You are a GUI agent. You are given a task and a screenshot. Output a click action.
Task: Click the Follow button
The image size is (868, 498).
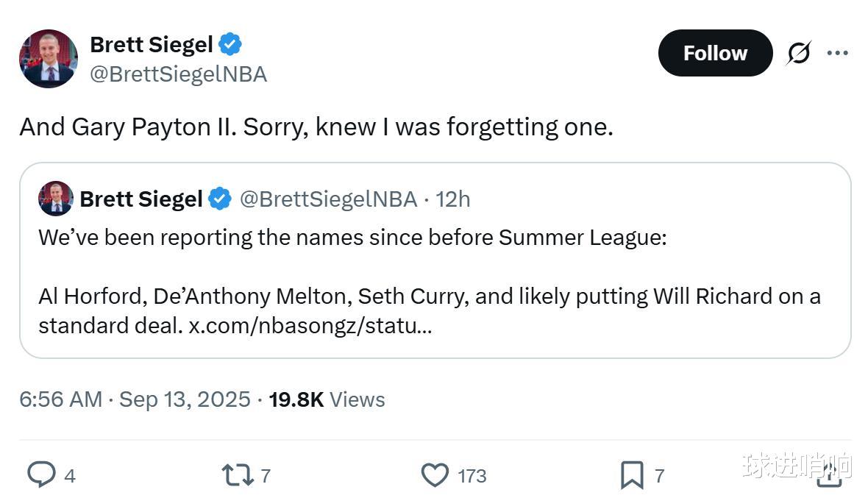click(x=715, y=53)
